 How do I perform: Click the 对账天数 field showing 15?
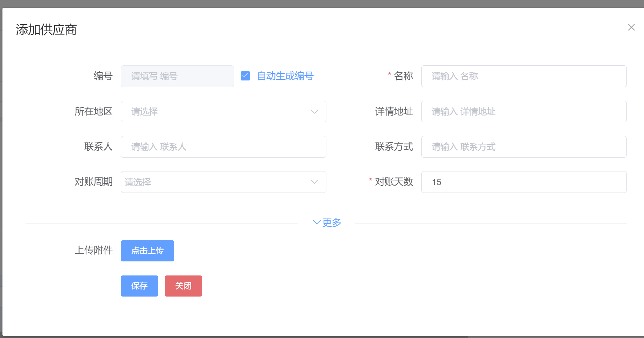click(x=524, y=182)
